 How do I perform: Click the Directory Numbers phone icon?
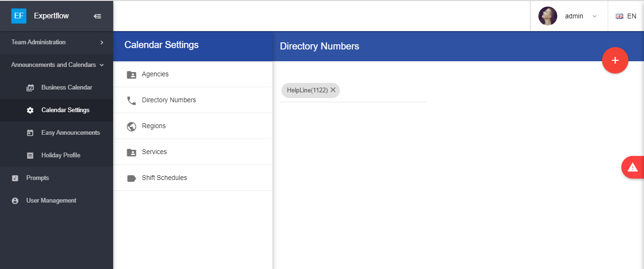pyautogui.click(x=132, y=100)
